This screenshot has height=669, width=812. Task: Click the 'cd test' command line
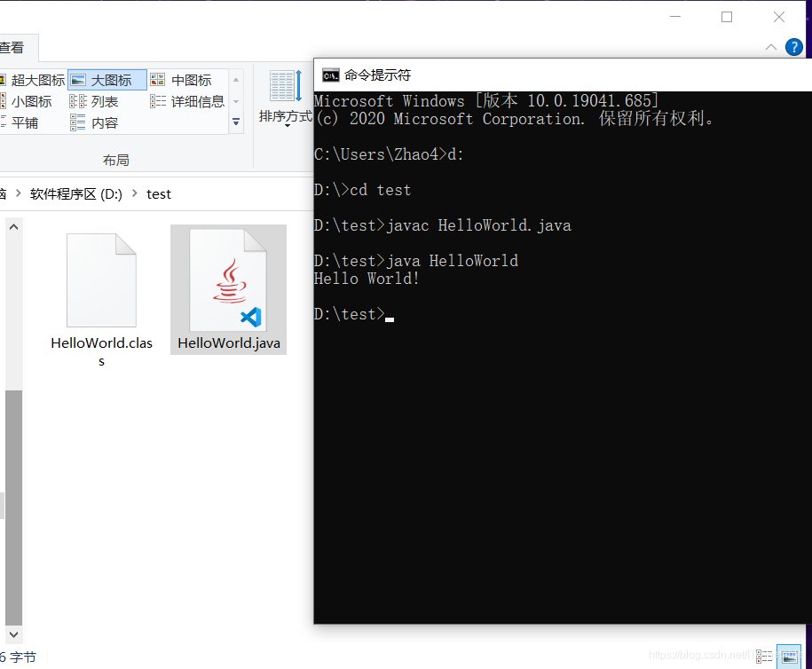tap(362, 190)
